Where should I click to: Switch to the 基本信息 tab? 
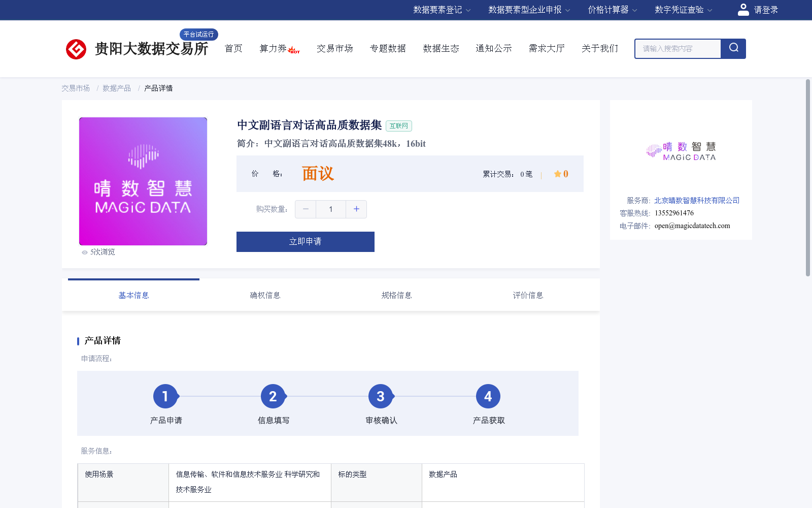[x=133, y=295]
